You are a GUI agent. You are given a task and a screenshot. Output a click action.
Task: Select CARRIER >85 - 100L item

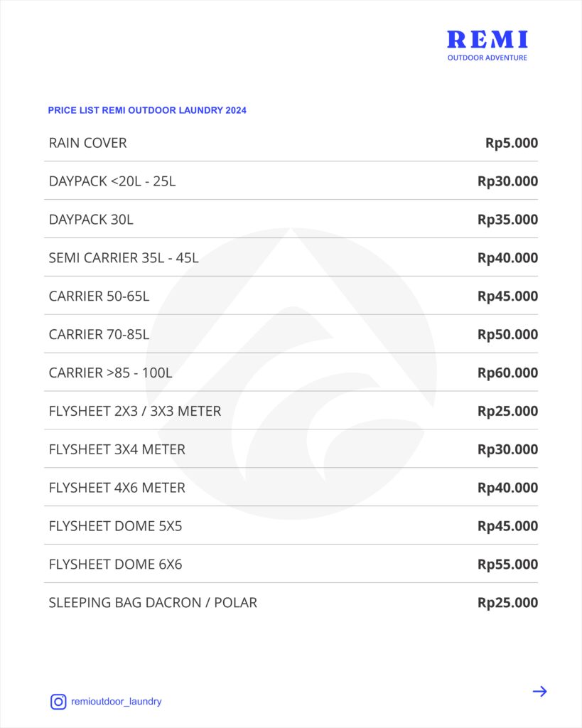pyautogui.click(x=291, y=373)
